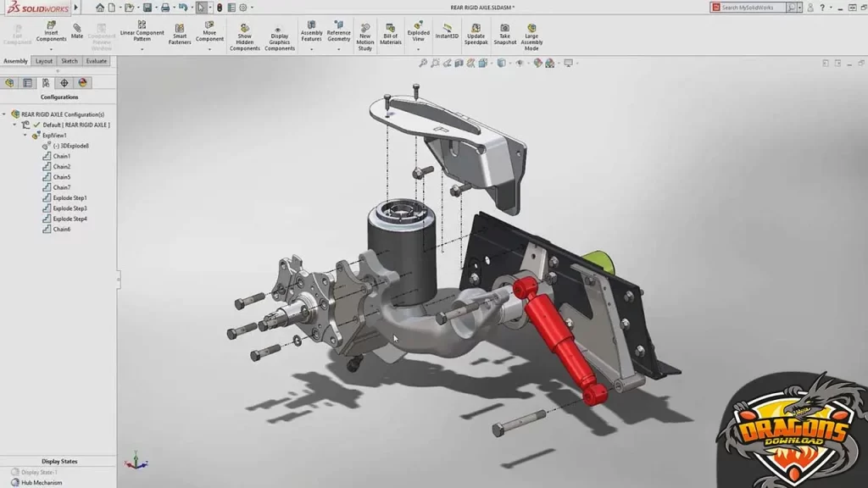Collapse the Default [REAR RIGID AXLE] configuration
The height and width of the screenshot is (488, 868).
coord(14,125)
